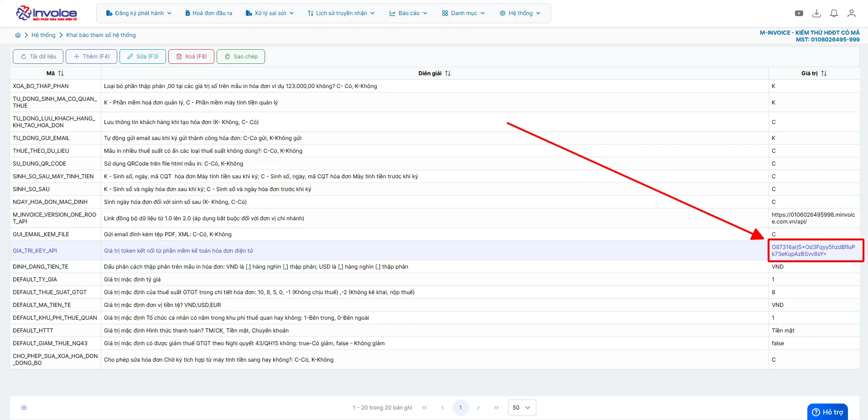Go to previous page arrow
The width and height of the screenshot is (868, 420).
(442, 408)
